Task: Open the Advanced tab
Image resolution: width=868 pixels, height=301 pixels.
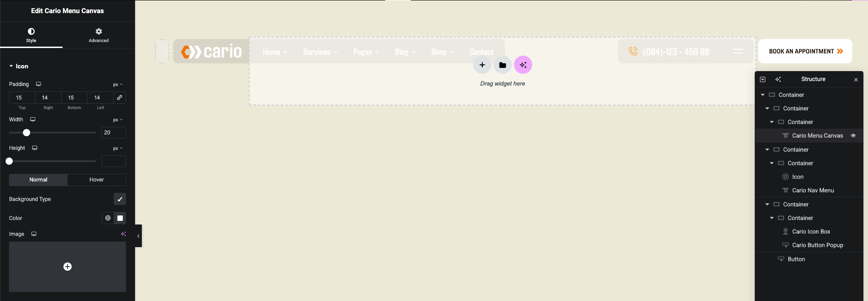Action: pyautogui.click(x=98, y=35)
